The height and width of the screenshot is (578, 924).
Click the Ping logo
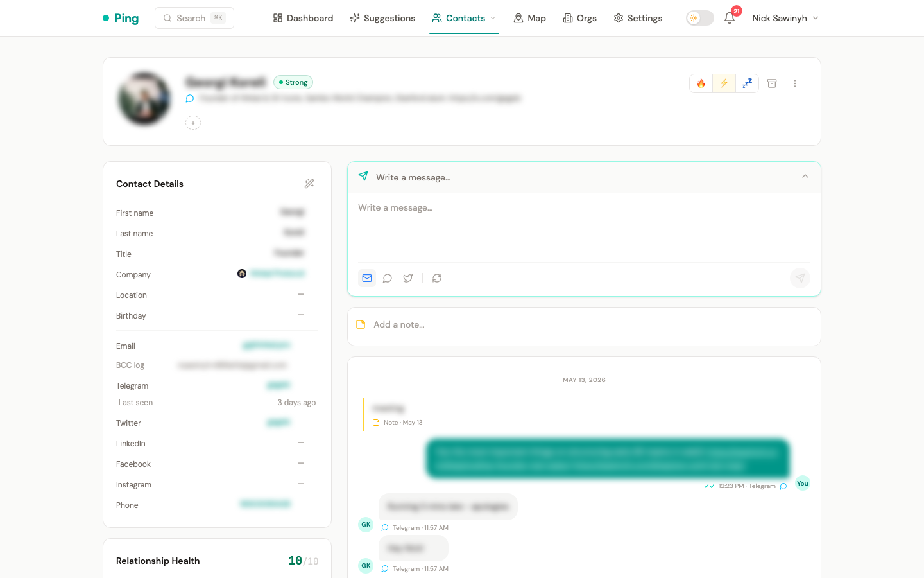point(121,18)
